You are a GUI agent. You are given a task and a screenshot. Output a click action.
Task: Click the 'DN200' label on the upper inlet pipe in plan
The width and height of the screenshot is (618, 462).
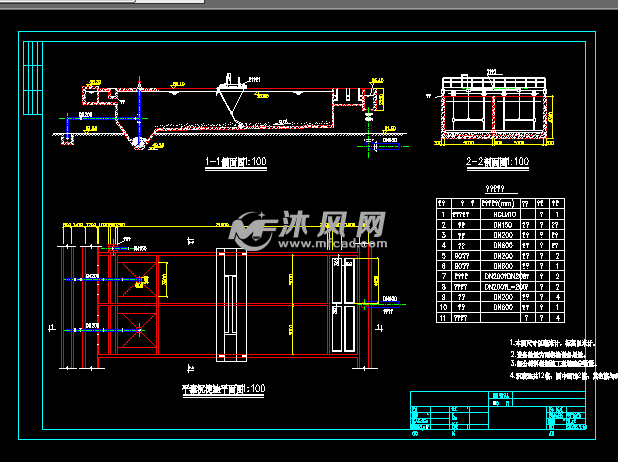92,276
